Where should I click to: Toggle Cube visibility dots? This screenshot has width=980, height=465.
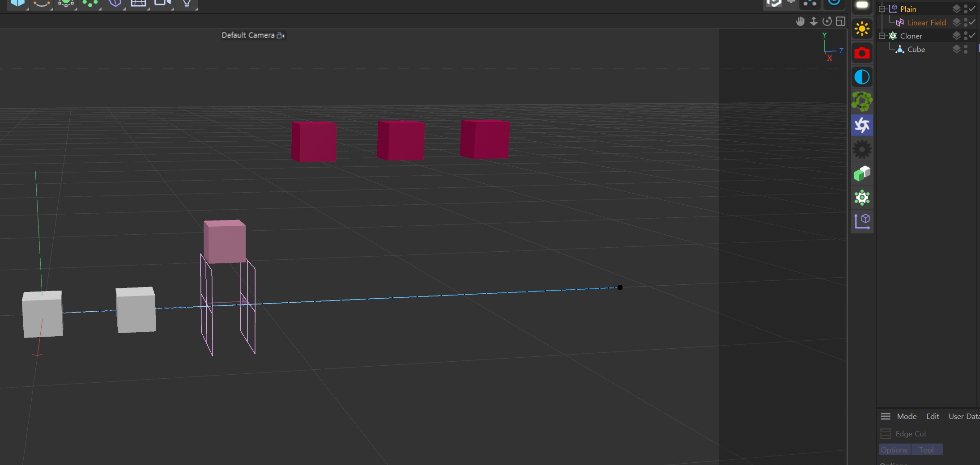[966, 49]
